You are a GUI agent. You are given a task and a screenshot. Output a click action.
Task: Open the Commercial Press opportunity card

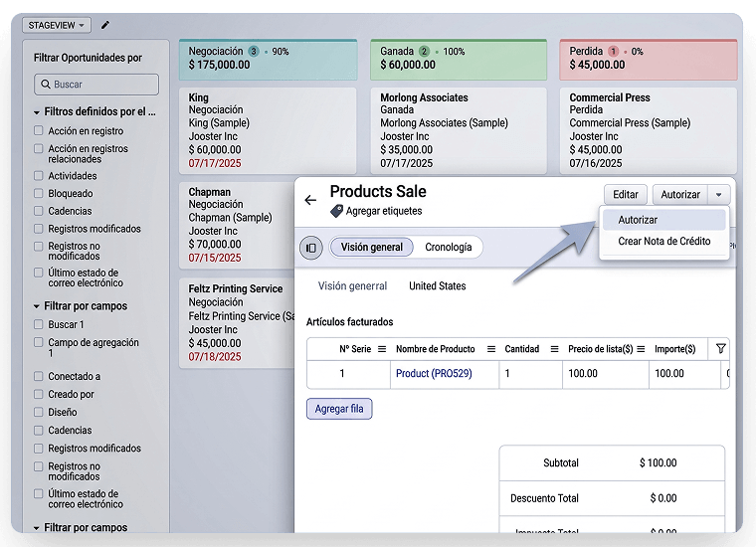pos(648,130)
